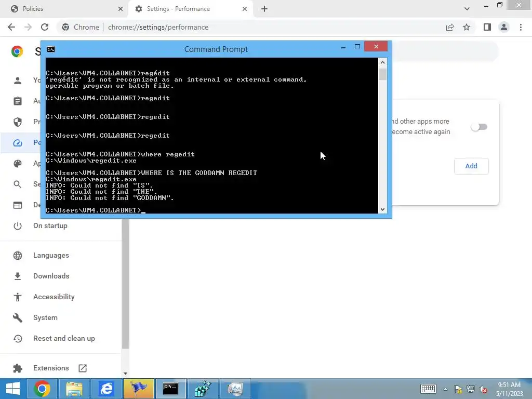Click the settings sidebar scroll down arrow
The height and width of the screenshot is (399, 532).
126,373
